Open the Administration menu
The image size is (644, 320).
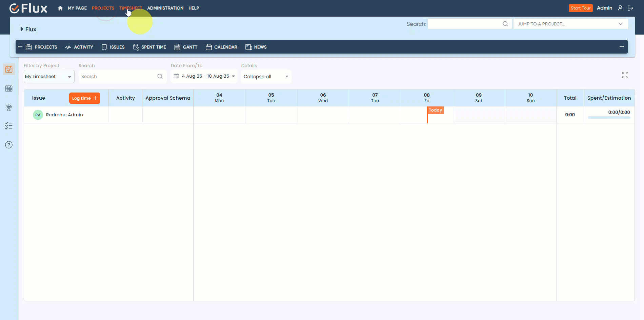point(165,8)
